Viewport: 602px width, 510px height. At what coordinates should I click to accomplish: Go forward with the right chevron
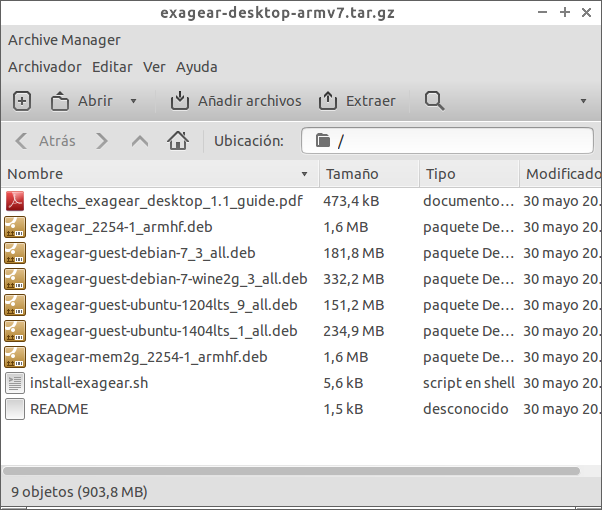click(102, 141)
